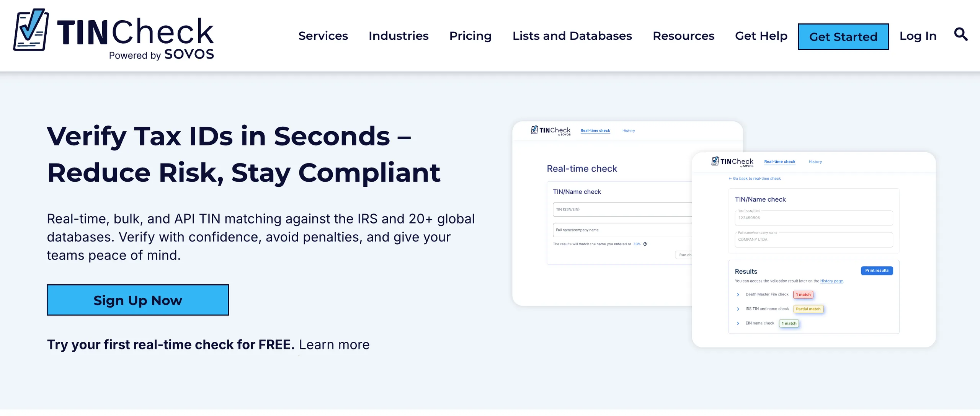This screenshot has width=980, height=416.
Task: Open the search magnifier icon
Action: [x=960, y=34]
